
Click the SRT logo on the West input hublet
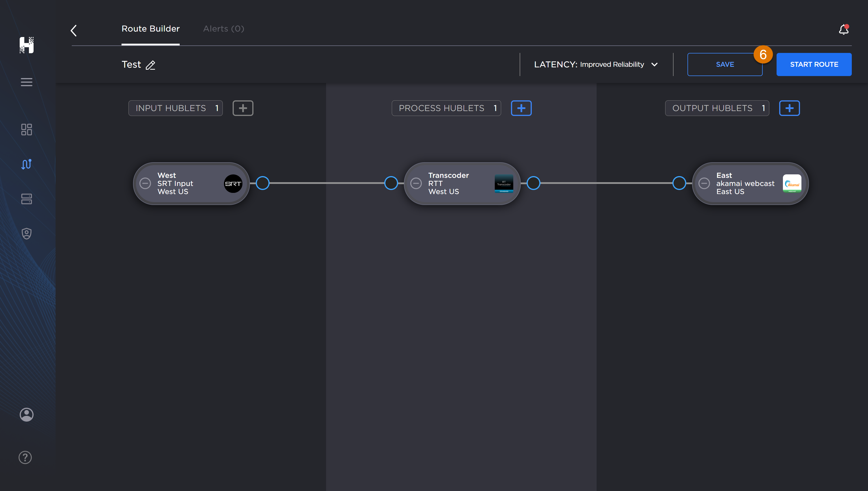(x=233, y=183)
